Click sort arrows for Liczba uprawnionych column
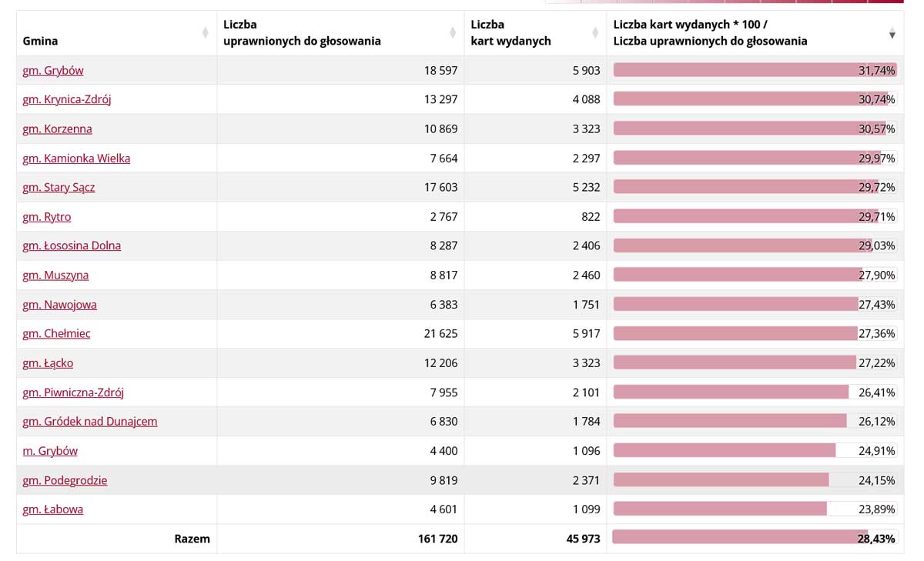The height and width of the screenshot is (561, 924). [x=453, y=33]
